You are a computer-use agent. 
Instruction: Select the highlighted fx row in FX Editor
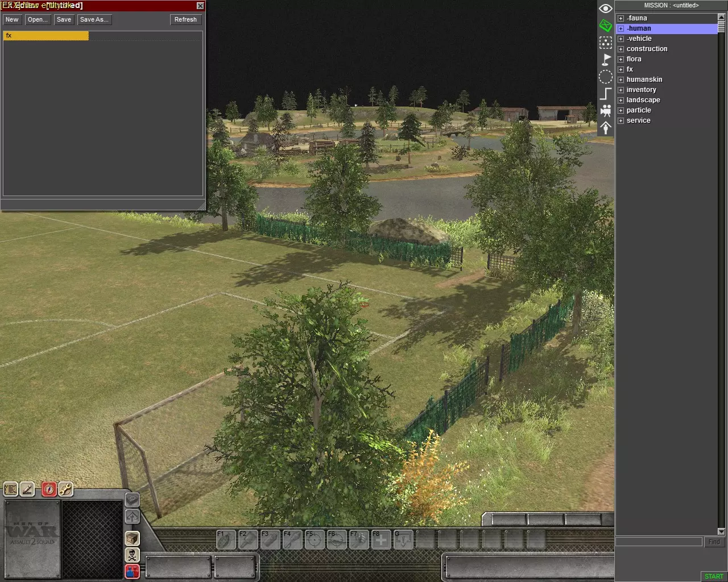[46, 36]
